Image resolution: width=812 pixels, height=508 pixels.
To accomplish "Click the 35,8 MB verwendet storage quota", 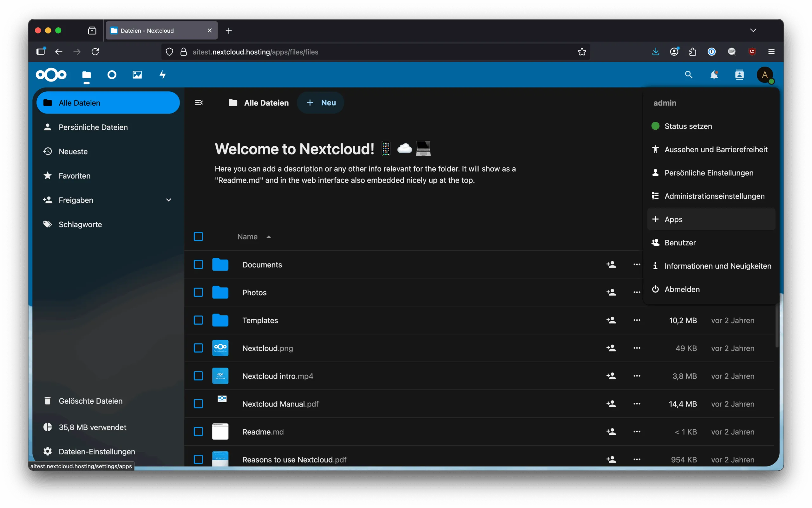I will tap(108, 427).
